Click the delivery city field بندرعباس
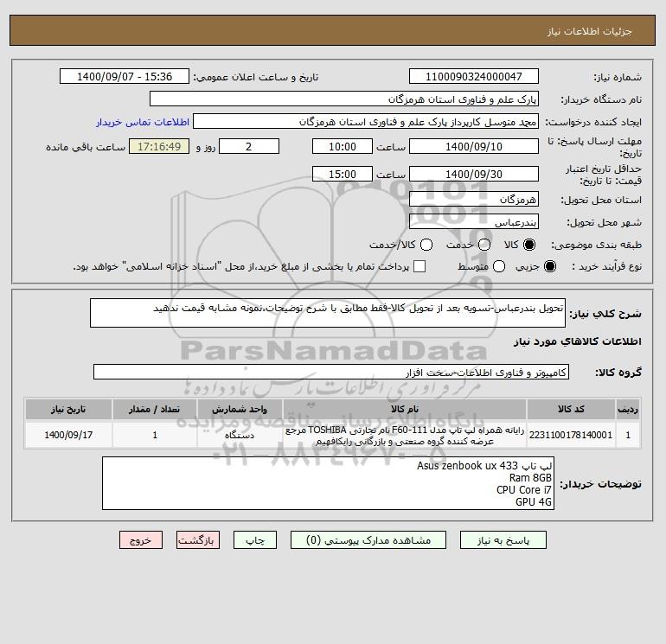 [474, 221]
